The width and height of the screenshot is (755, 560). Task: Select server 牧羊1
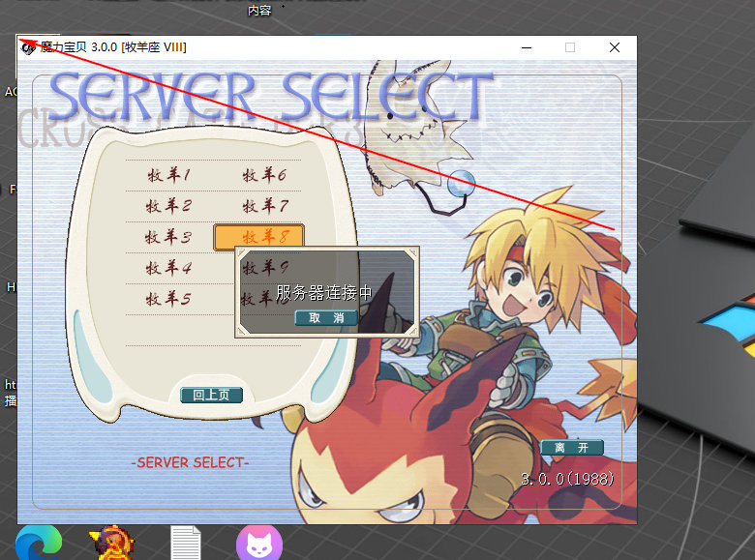168,175
